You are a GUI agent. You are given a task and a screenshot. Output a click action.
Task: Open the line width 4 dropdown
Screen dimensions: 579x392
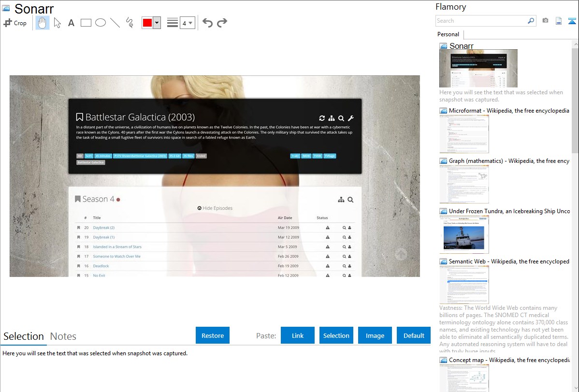tap(187, 23)
